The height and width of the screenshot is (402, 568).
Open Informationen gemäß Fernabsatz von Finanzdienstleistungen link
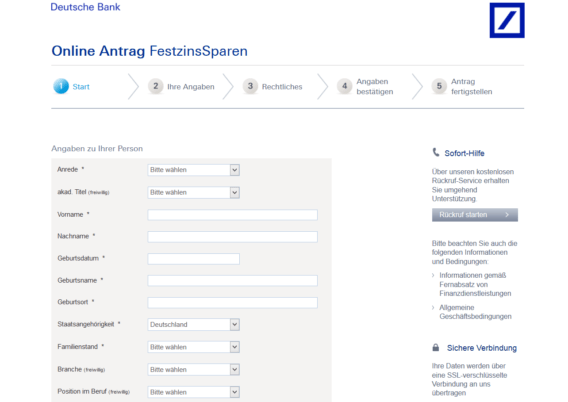475,284
